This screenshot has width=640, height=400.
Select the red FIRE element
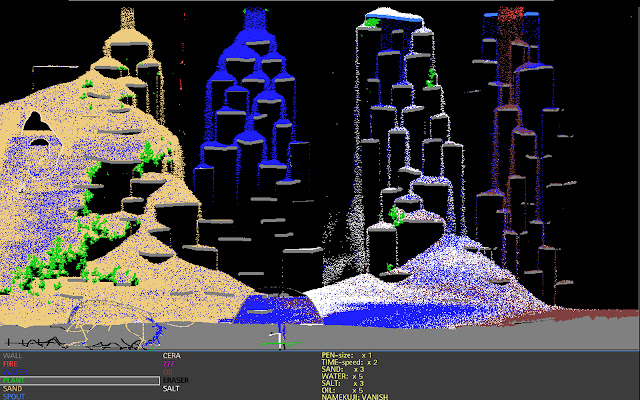[10, 364]
